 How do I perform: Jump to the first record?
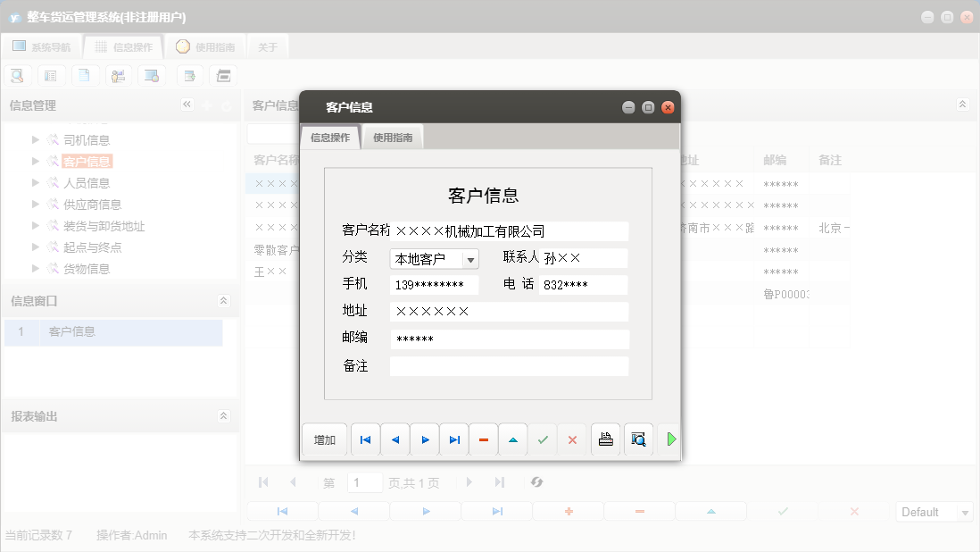[365, 439]
